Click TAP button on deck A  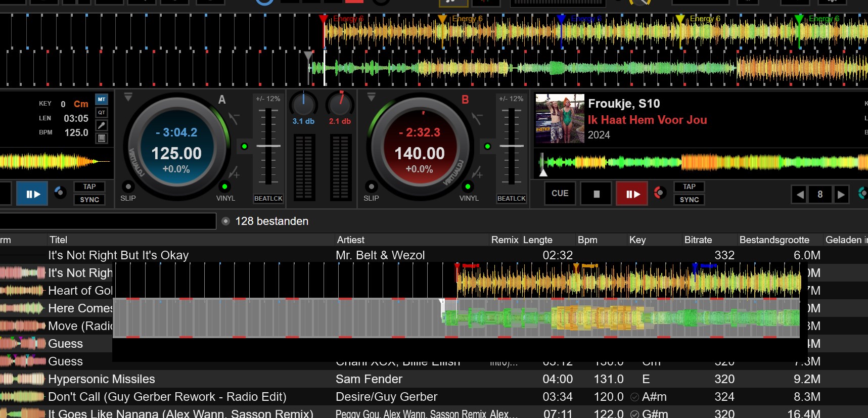pos(89,187)
